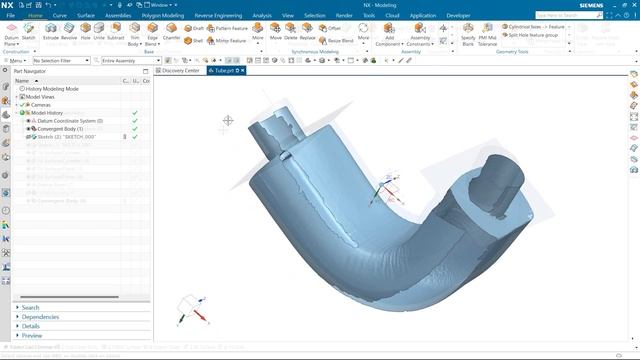Open the Entire Assembly scope dropdown
640x360 pixels.
(131, 60)
